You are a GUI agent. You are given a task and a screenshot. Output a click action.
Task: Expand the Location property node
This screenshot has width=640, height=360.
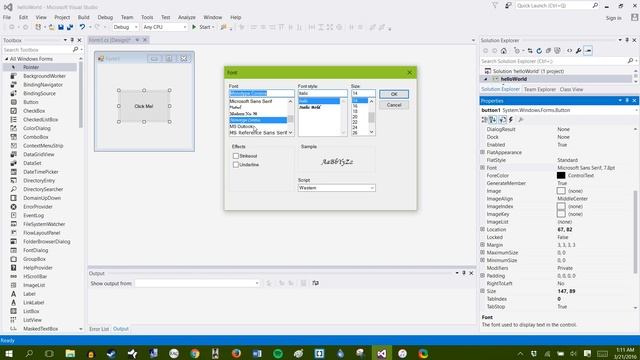coord(482,229)
